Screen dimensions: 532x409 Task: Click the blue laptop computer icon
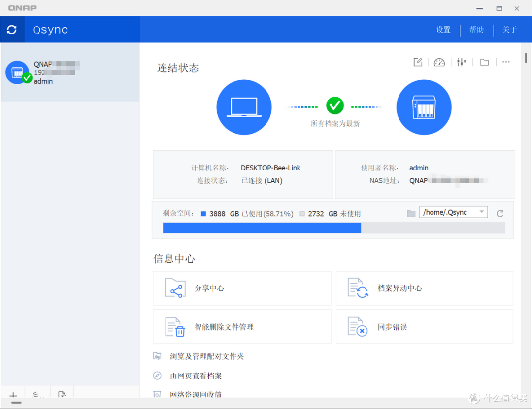244,107
